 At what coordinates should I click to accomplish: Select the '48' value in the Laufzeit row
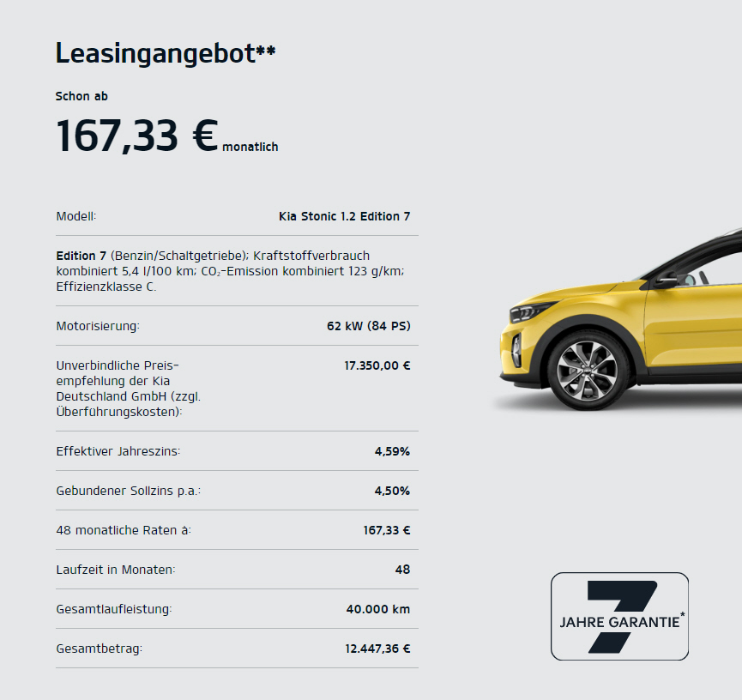point(402,570)
